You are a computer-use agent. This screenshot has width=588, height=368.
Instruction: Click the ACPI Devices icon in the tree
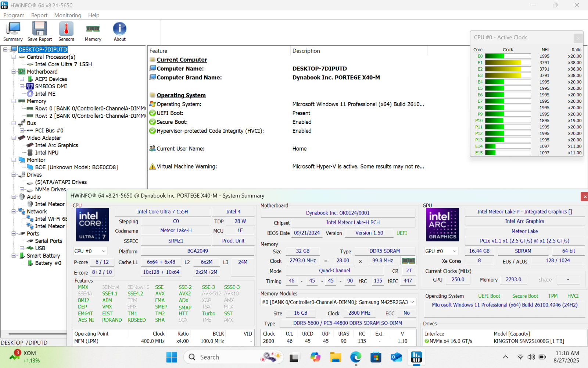[x=30, y=79]
